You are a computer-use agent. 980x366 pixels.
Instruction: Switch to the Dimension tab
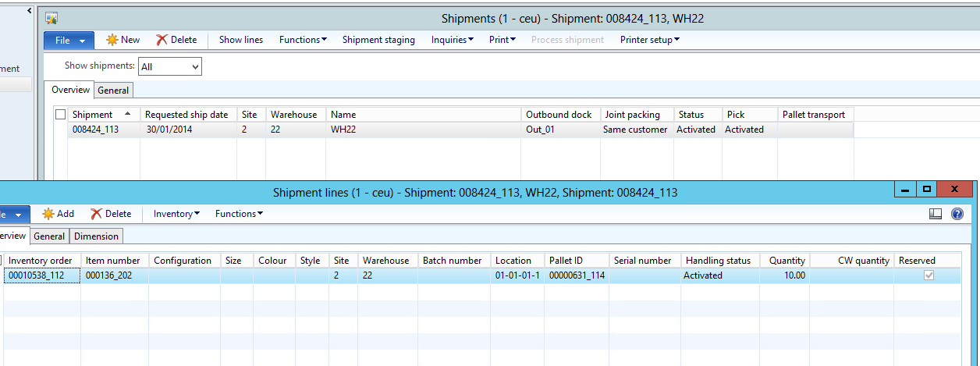pos(96,236)
